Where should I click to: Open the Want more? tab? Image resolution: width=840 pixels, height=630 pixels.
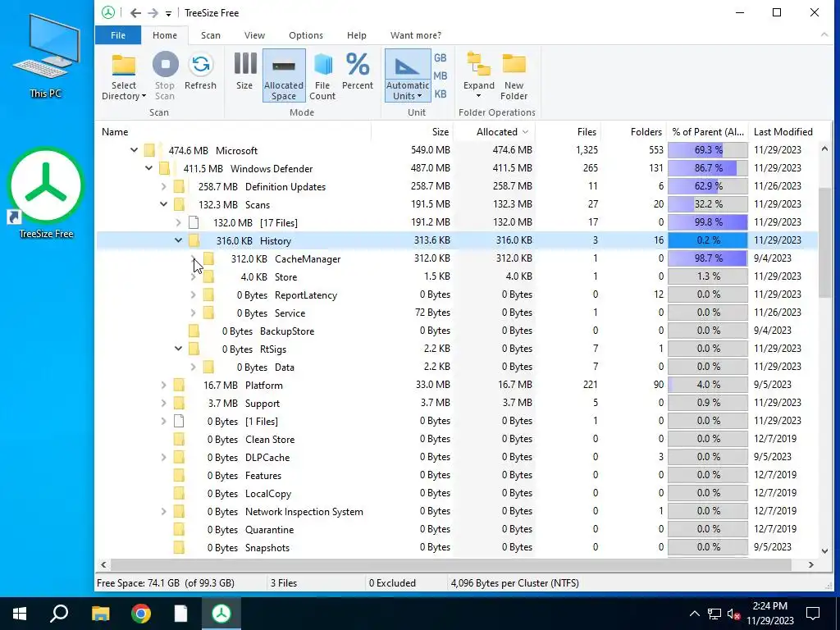tap(416, 35)
